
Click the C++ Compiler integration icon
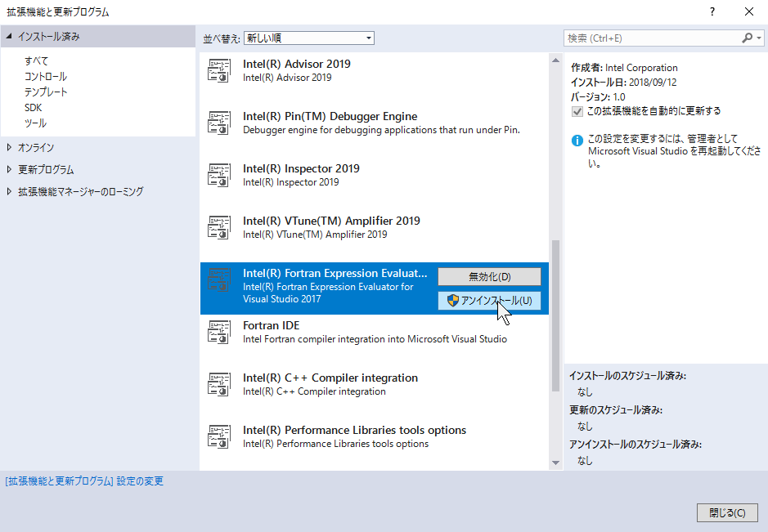tap(218, 385)
